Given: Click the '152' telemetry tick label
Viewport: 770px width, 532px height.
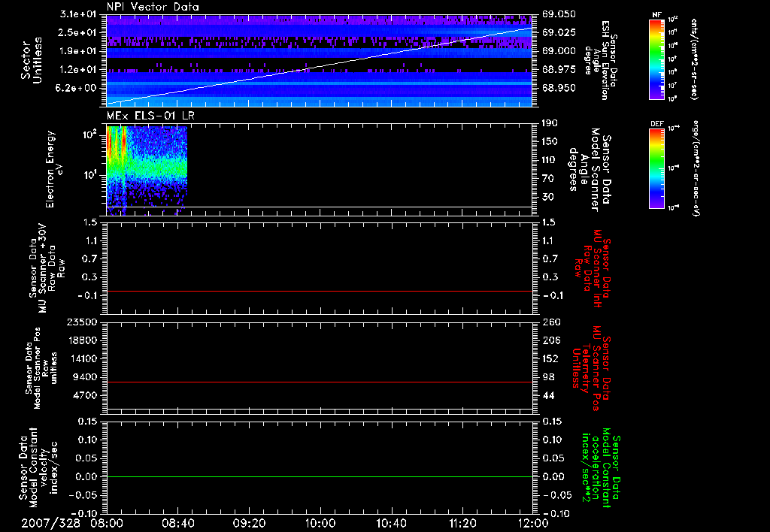Looking at the screenshot, I should pyautogui.click(x=550, y=358).
